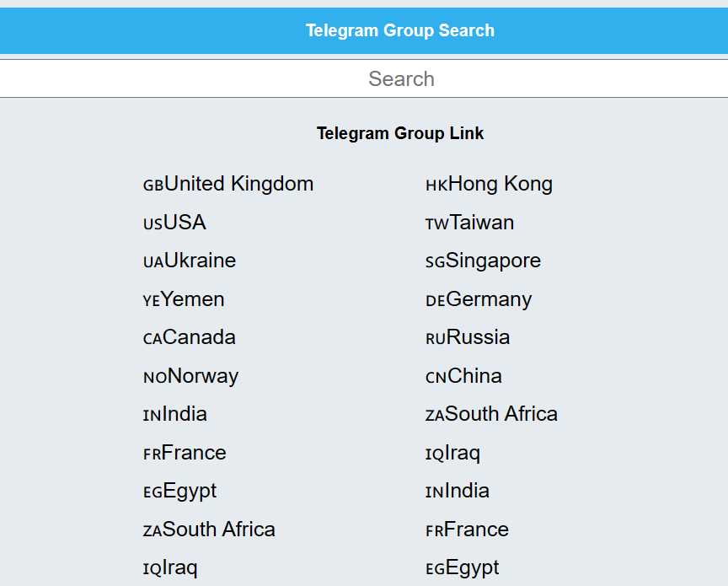The height and width of the screenshot is (586, 728).
Task: Select the USA group link
Action: click(174, 223)
